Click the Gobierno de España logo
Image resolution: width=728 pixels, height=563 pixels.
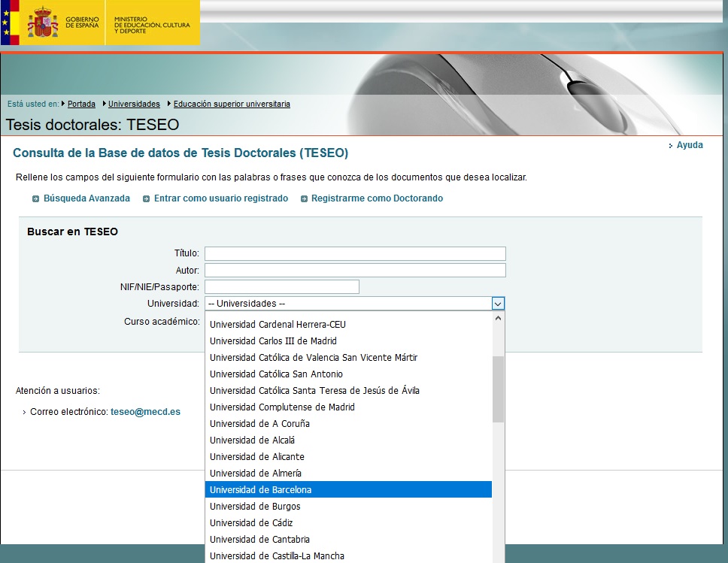tap(53, 23)
